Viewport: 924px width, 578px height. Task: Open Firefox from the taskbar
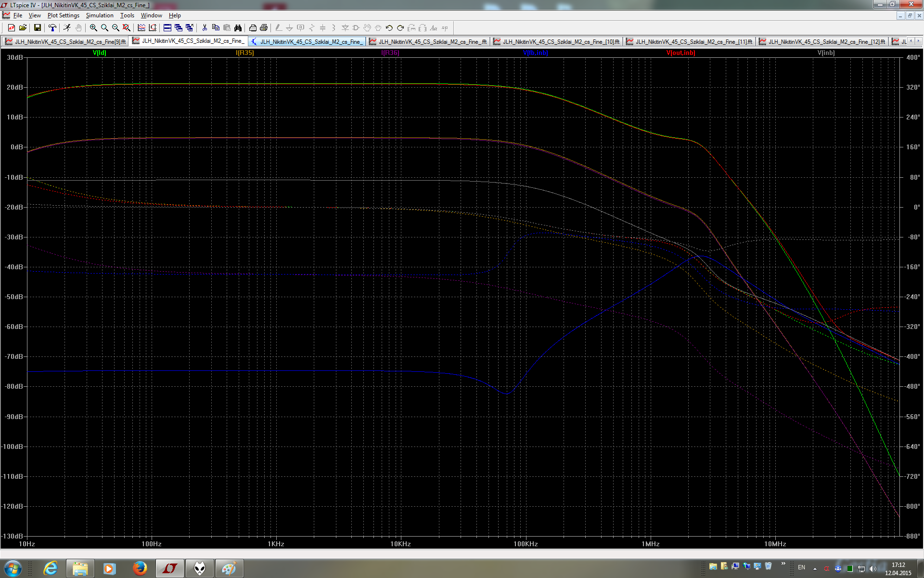(x=140, y=569)
